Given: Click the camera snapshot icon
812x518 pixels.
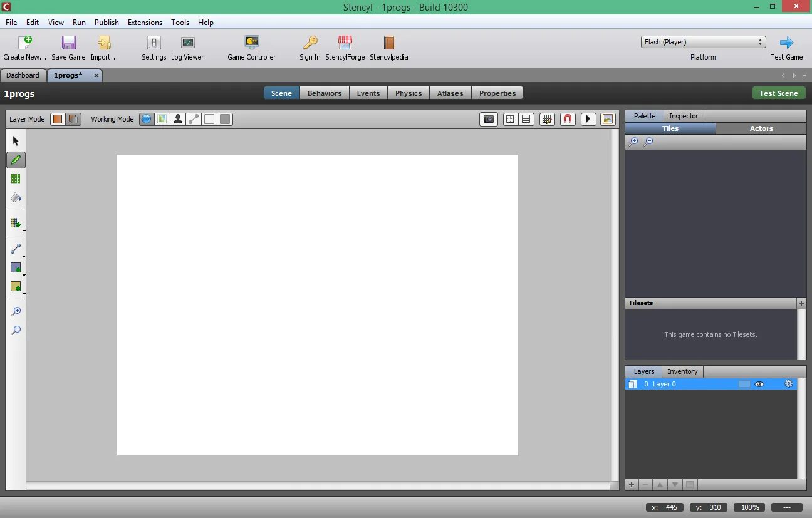Looking at the screenshot, I should [489, 119].
